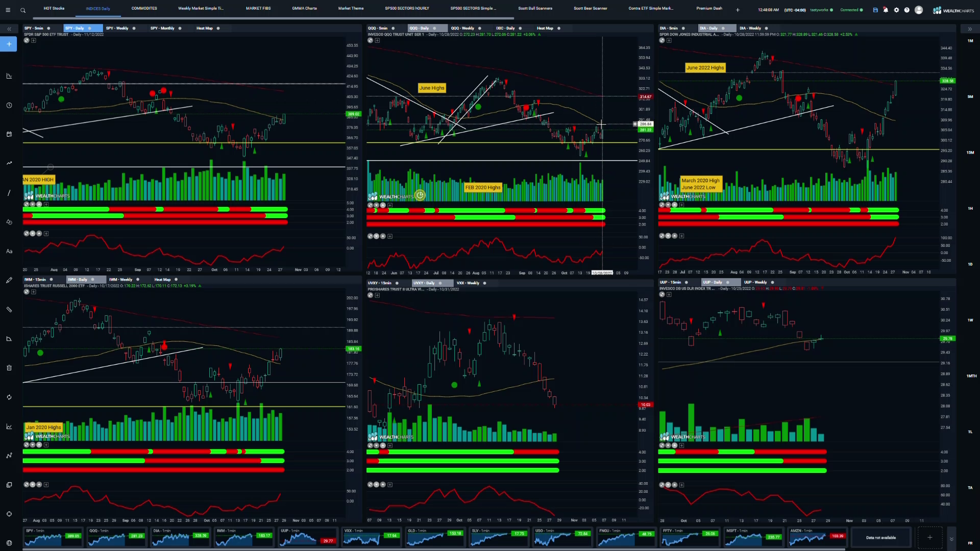The height and width of the screenshot is (551, 980).
Task: Open the notifications bell
Action: click(886, 10)
